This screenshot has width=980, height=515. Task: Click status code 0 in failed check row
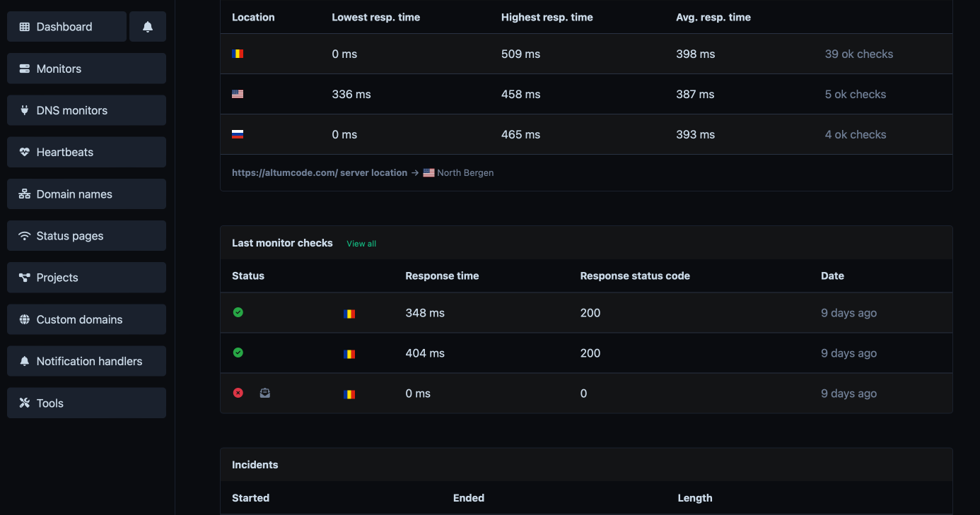(x=583, y=393)
